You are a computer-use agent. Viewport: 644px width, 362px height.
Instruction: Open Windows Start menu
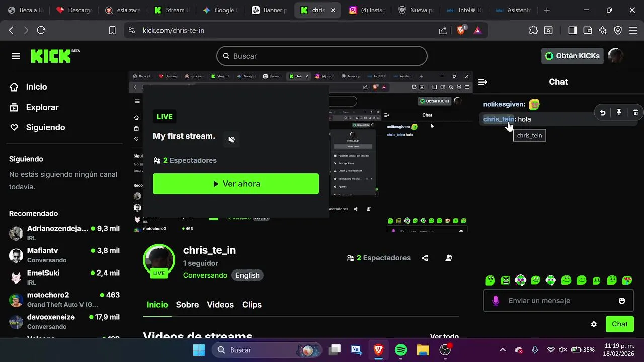pos(199,350)
